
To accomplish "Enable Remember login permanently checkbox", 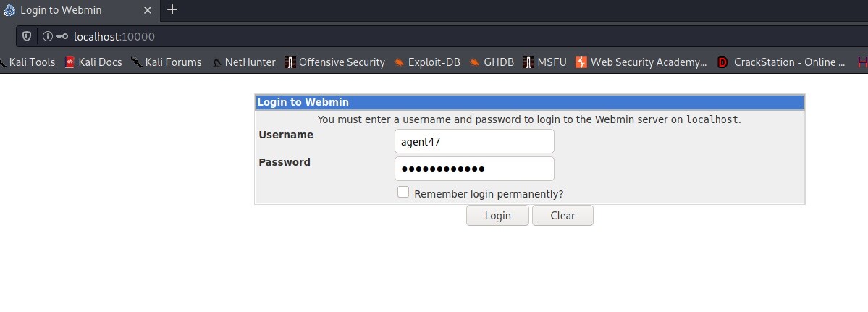I will pos(403,193).
